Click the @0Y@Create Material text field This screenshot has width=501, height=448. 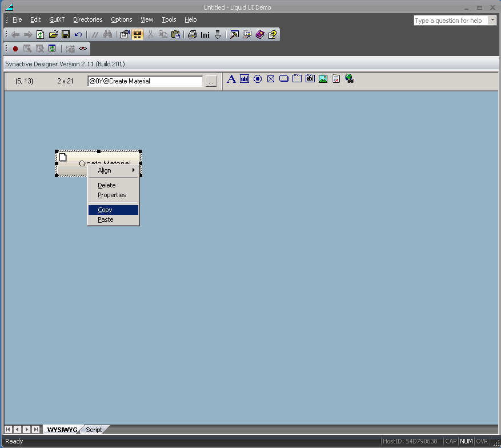point(145,81)
